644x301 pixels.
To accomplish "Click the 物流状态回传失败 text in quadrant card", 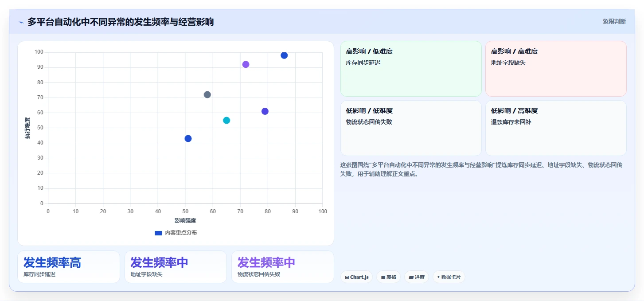I will [x=369, y=122].
